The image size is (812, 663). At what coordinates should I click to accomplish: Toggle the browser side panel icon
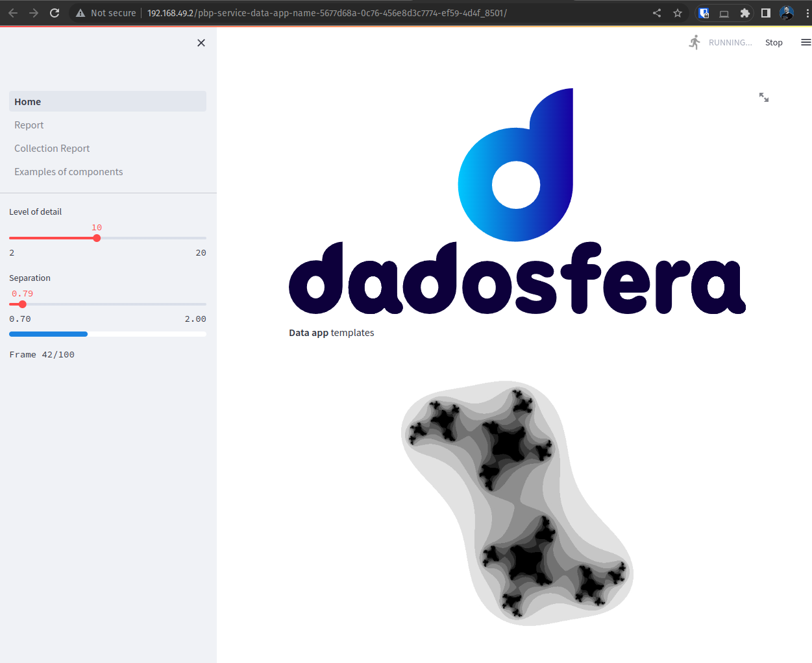point(766,13)
